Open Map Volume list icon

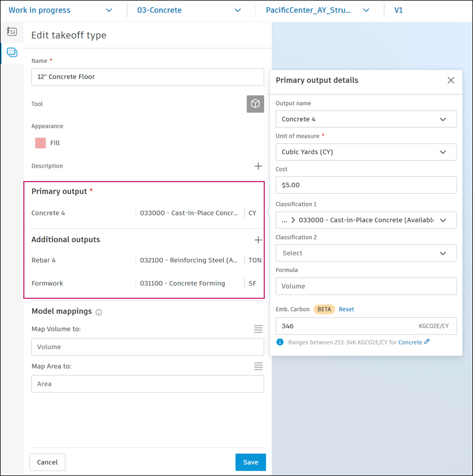[x=258, y=329]
